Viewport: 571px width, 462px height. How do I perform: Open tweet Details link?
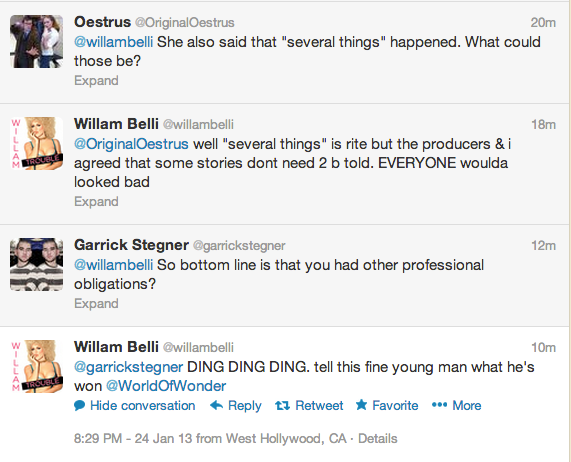(x=378, y=438)
